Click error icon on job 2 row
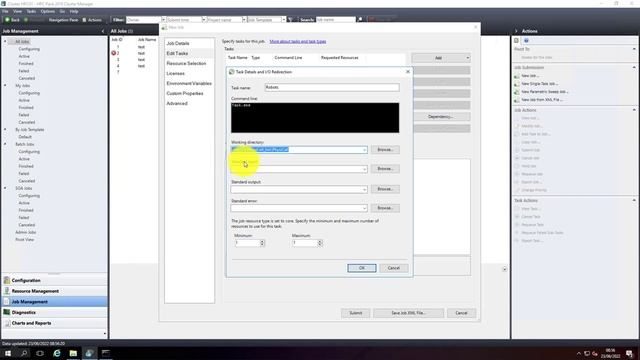The image size is (640, 360). pyautogui.click(x=113, y=53)
